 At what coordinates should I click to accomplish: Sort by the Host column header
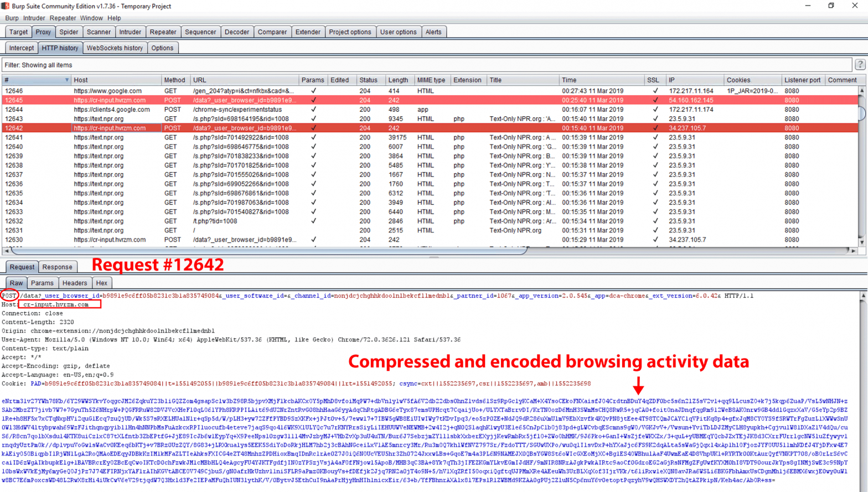(x=116, y=80)
